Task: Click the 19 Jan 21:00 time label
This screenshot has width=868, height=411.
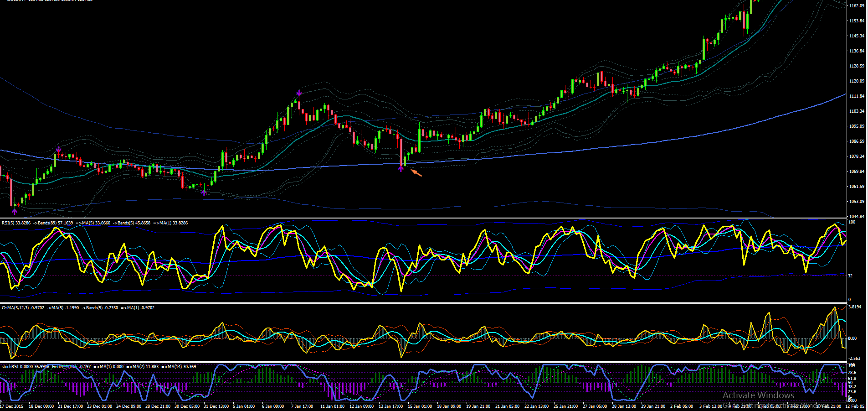Action: point(478,406)
